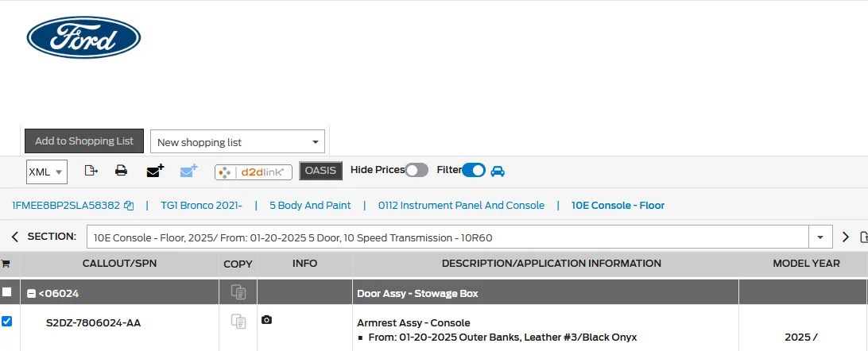The height and width of the screenshot is (351, 868).
Task: Open 5 Body And Paint breadcrumb
Action: 310,205
